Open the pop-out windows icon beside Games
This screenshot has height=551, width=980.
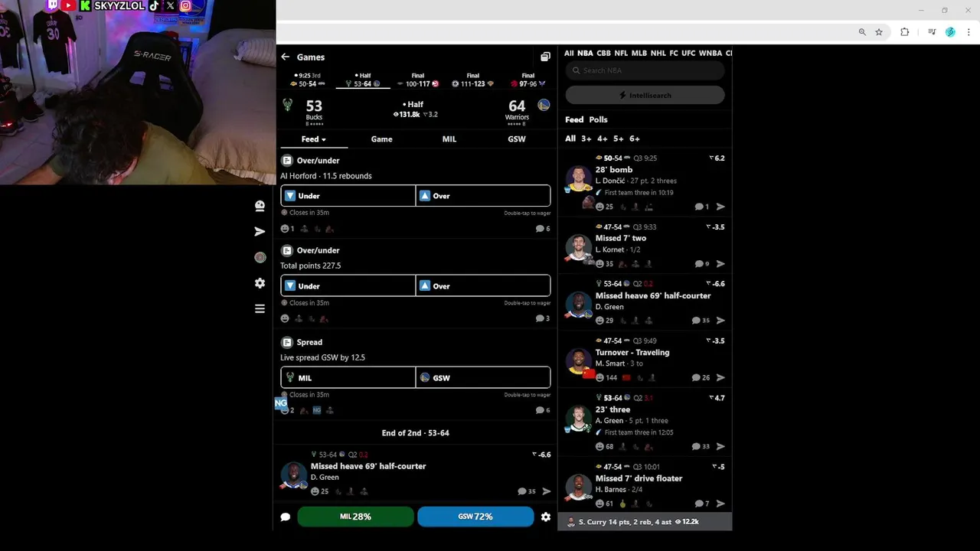545,57
